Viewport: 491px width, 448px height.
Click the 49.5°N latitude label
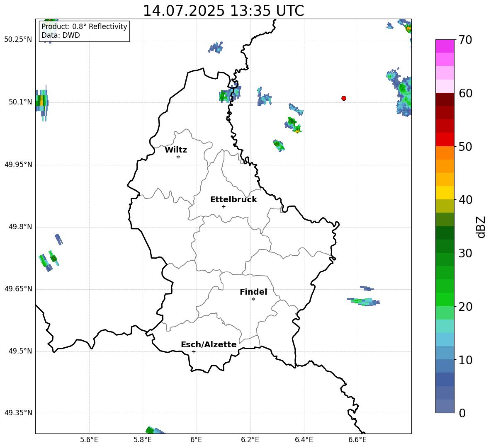click(x=20, y=351)
